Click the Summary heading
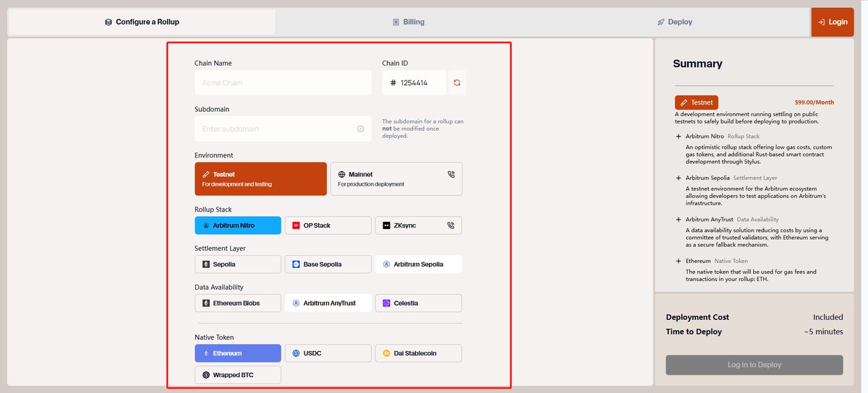 (697, 64)
